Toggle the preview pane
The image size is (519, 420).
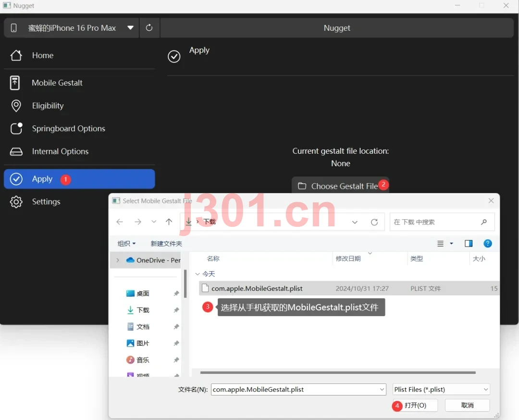[x=469, y=244]
